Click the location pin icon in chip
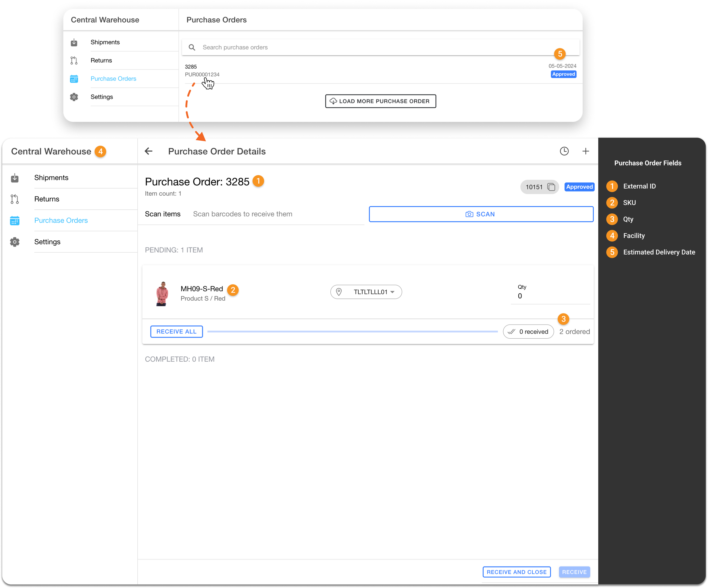The image size is (708, 588). (339, 292)
